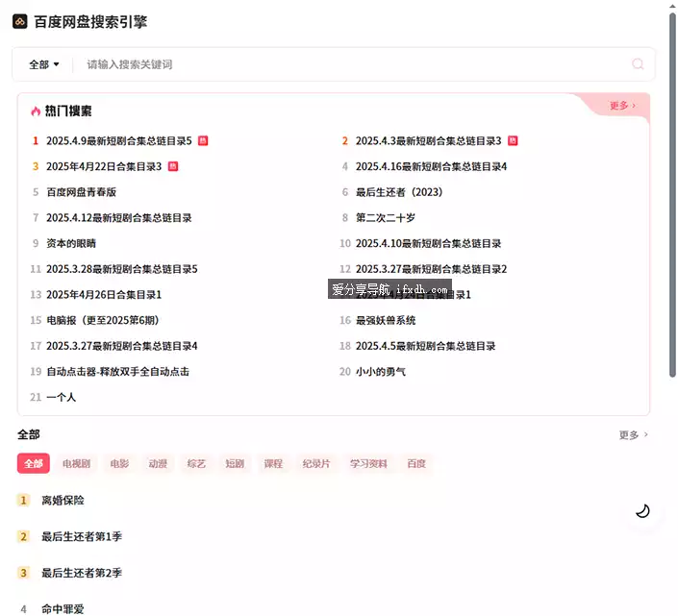Open hot search 2025.3.27最新短剧合集总链目录2
The image size is (678, 616).
tap(431, 269)
